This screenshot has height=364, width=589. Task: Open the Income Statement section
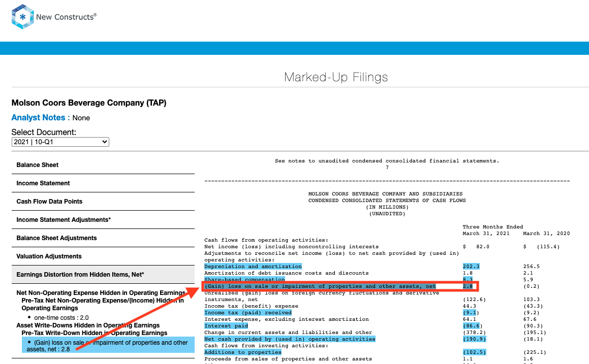coord(43,183)
